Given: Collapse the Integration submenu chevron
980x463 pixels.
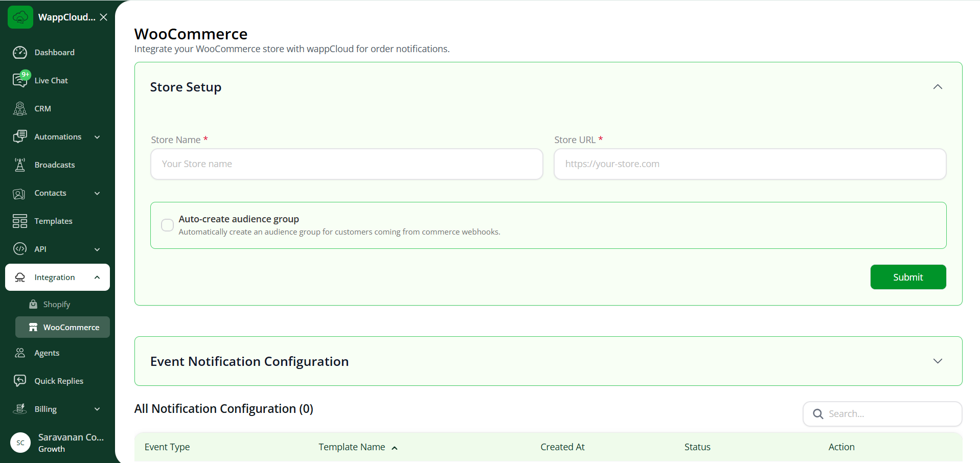Looking at the screenshot, I should point(97,277).
